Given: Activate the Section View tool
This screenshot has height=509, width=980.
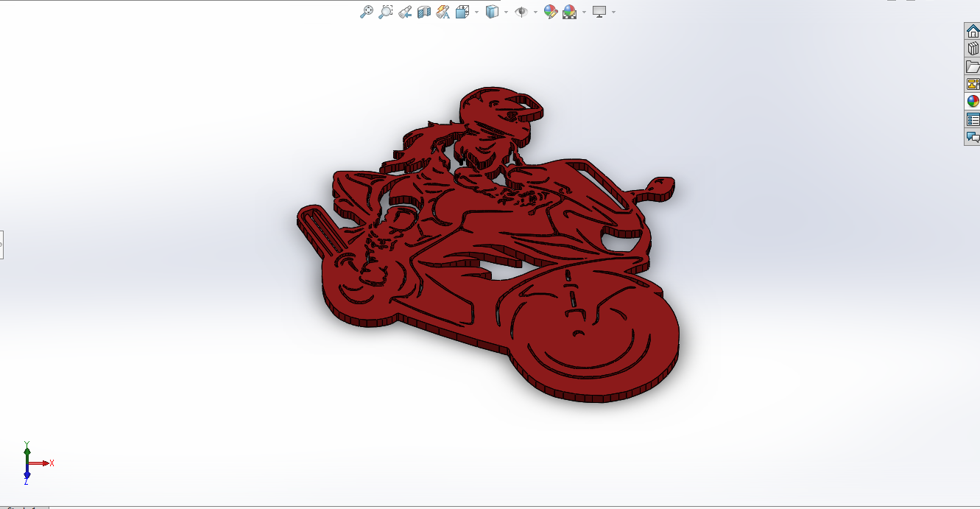Looking at the screenshot, I should click(423, 12).
